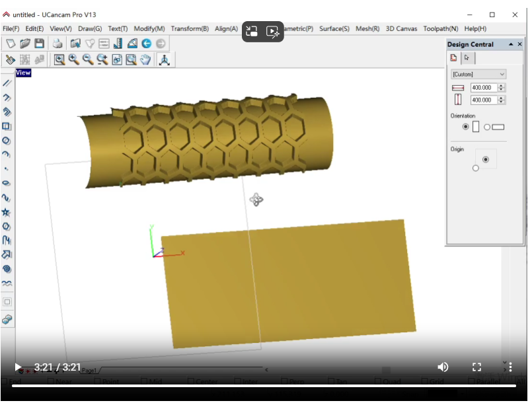The image size is (532, 403).
Task: Click the page width input field
Action: click(483, 88)
